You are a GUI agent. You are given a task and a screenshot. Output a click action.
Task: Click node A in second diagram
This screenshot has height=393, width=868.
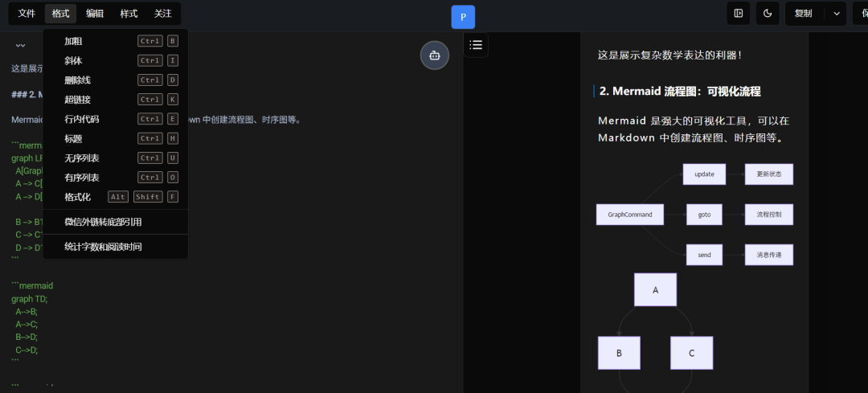click(x=656, y=289)
